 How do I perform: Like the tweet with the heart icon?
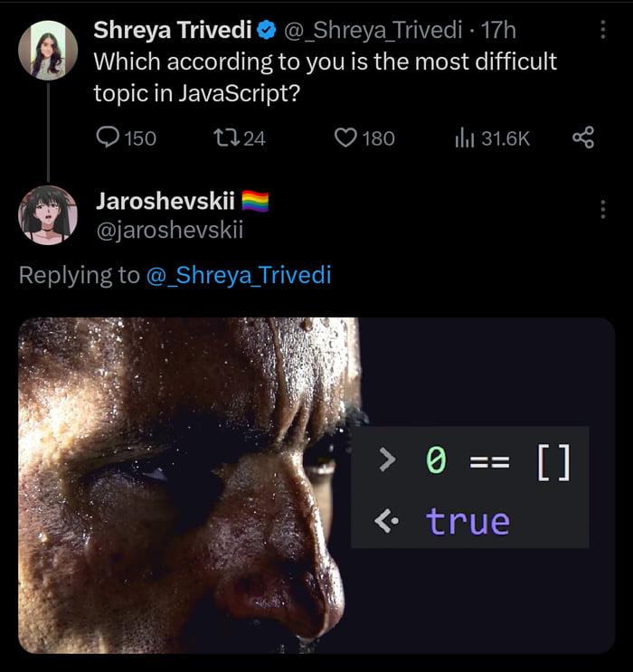tap(346, 137)
